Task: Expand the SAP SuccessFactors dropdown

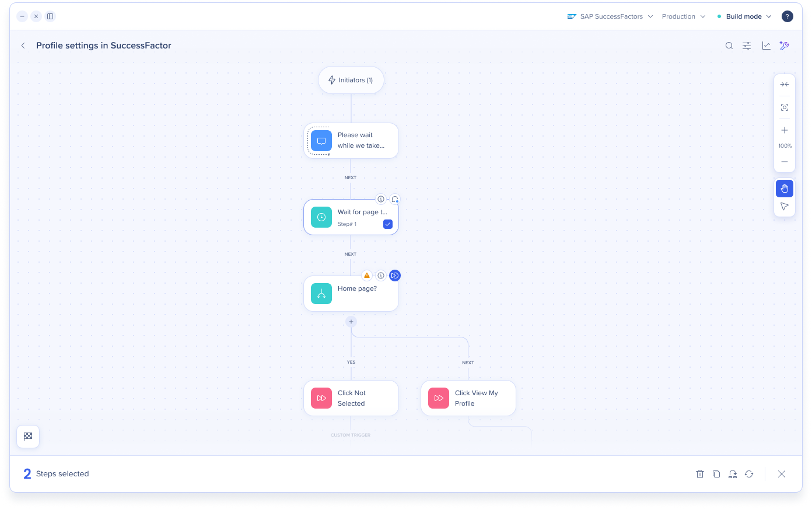Action: (610, 16)
